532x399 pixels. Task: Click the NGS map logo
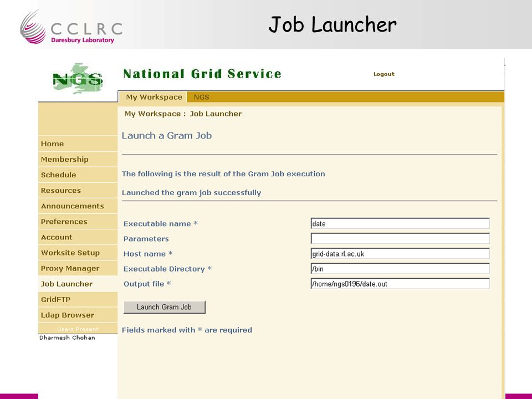click(78, 79)
